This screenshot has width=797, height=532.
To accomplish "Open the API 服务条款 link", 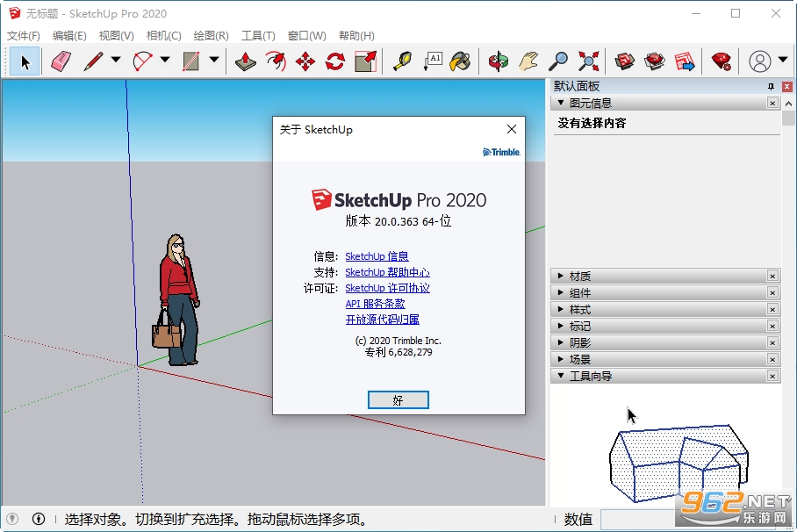I will click(x=375, y=304).
